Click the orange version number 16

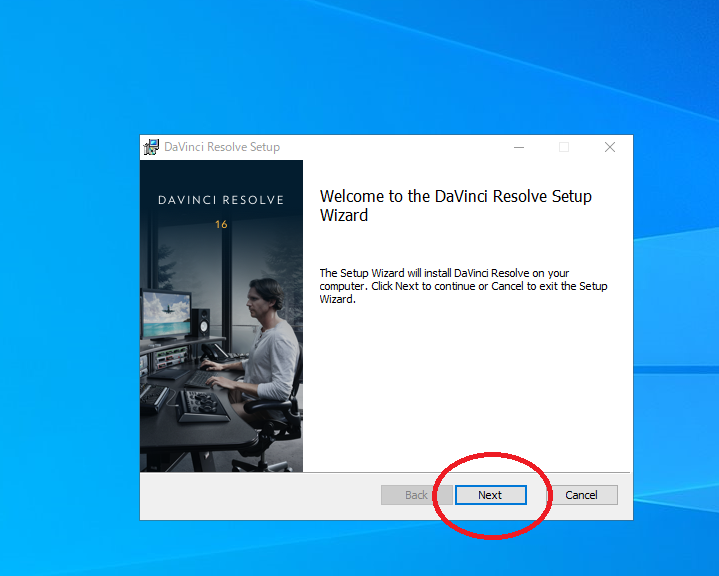(x=221, y=224)
